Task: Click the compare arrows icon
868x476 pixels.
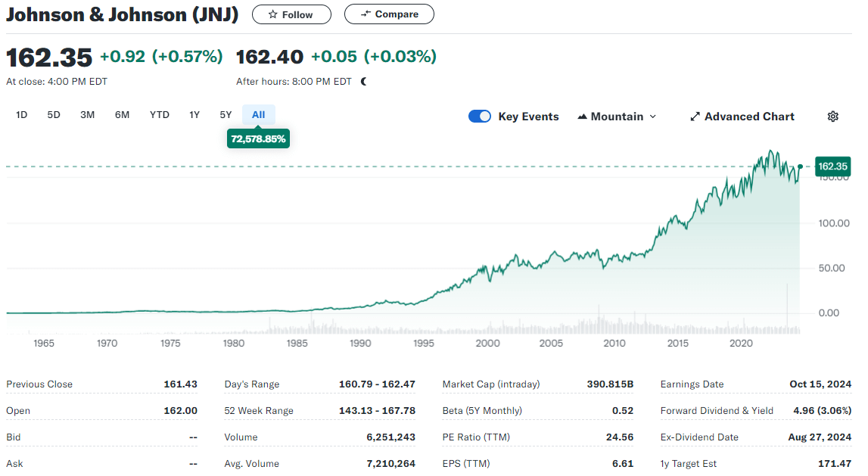Action: (366, 14)
